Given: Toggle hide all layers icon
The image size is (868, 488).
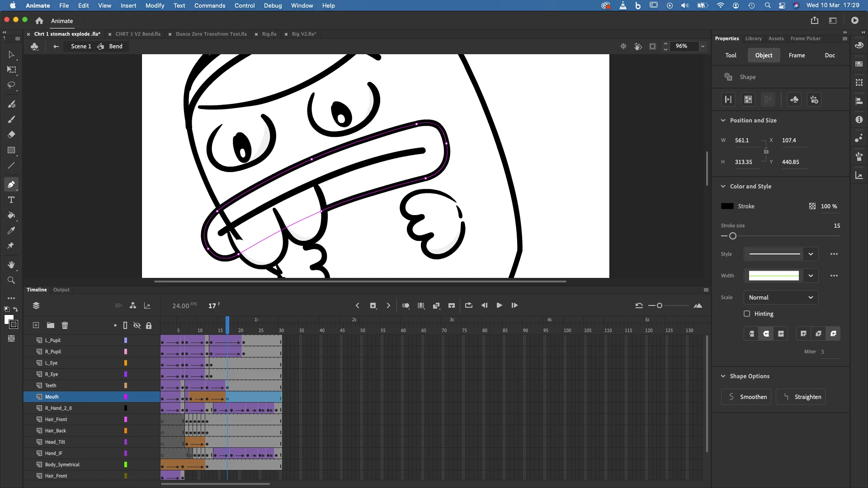Looking at the screenshot, I should (x=137, y=325).
